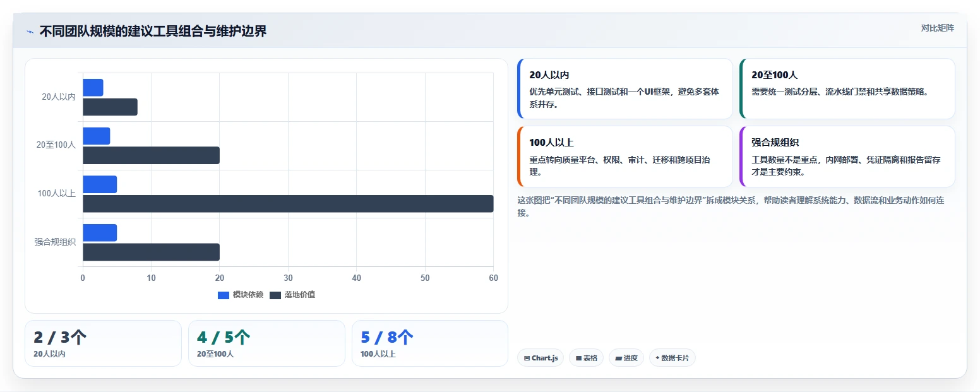Click the icon in the 数据卡片 tag
Screen dimensions: 980x392
657,358
